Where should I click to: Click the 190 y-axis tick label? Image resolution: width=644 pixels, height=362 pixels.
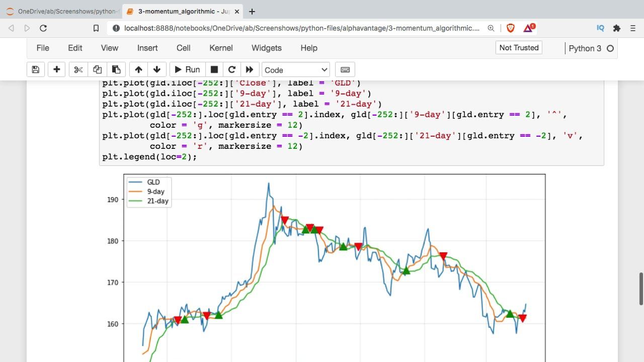point(113,200)
